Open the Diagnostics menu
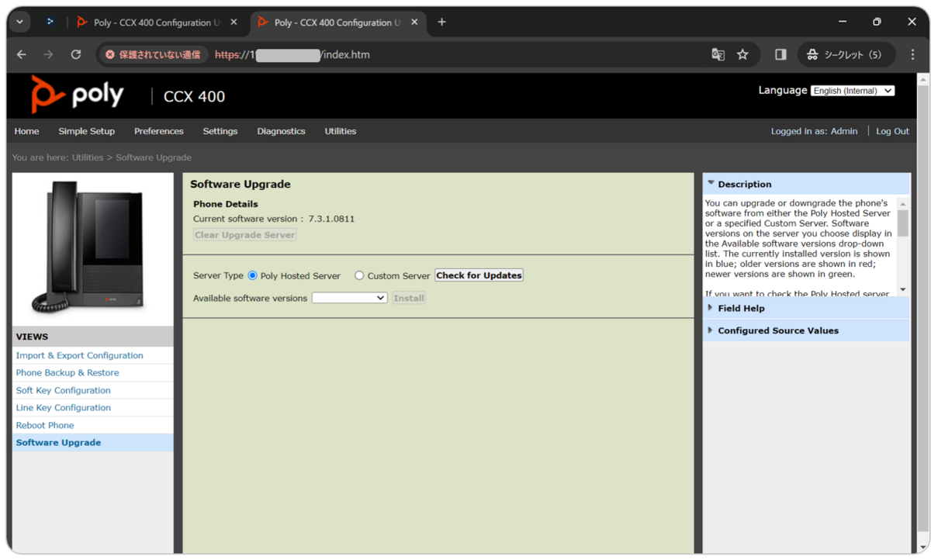The width and height of the screenshot is (931, 560). [x=282, y=131]
